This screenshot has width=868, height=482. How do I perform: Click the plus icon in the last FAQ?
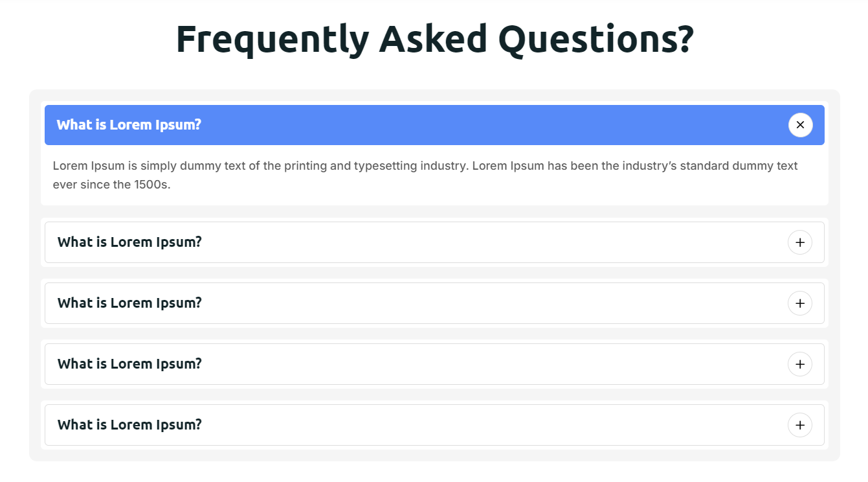[800, 425]
